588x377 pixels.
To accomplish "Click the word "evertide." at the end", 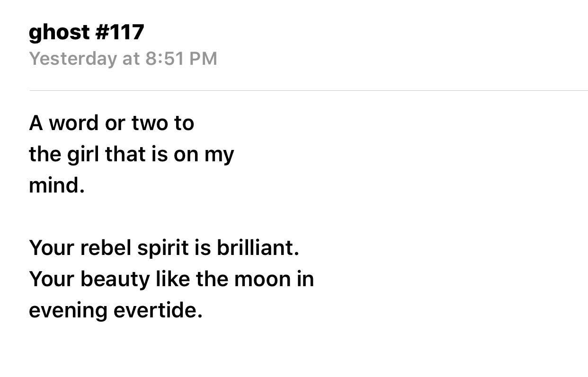I will coord(158,310).
